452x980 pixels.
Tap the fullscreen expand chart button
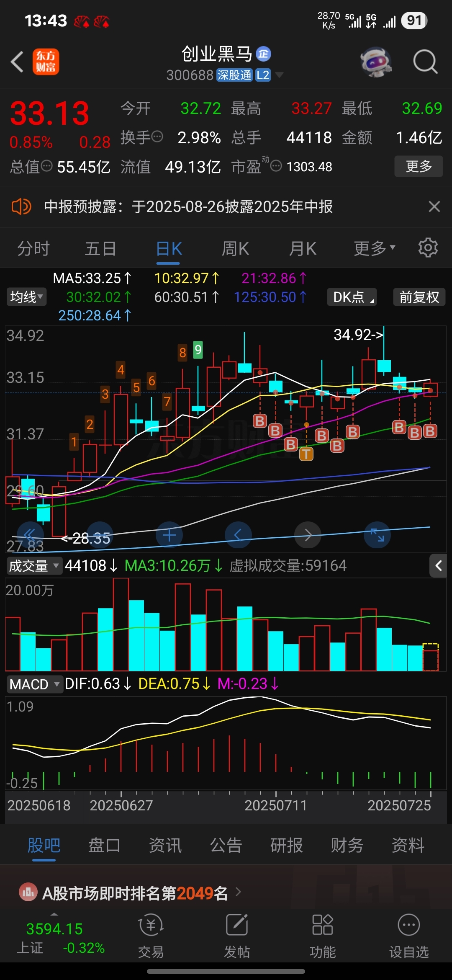pos(377,535)
